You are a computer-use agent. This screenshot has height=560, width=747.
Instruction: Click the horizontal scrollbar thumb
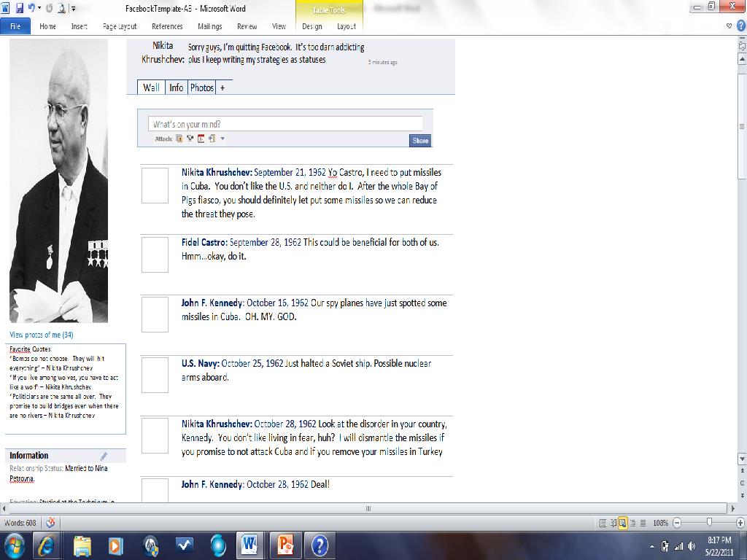pos(368,508)
